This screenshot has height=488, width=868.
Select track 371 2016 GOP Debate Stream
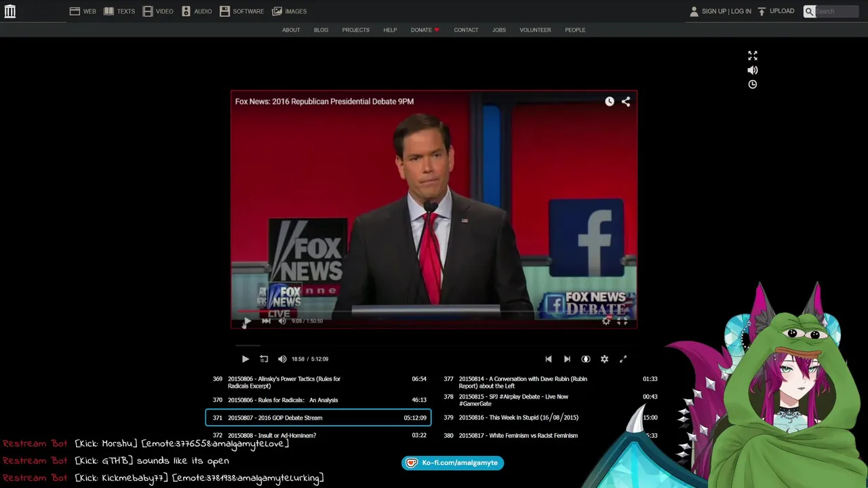[319, 418]
